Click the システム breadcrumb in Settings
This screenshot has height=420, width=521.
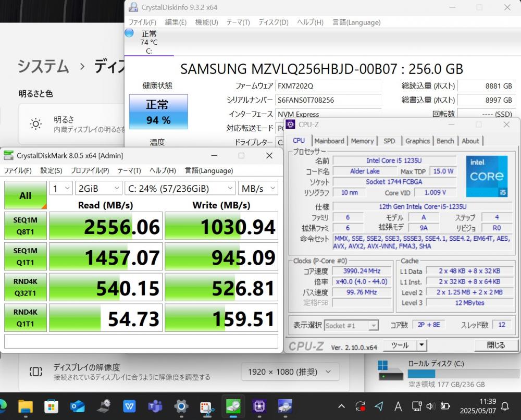[x=43, y=66]
